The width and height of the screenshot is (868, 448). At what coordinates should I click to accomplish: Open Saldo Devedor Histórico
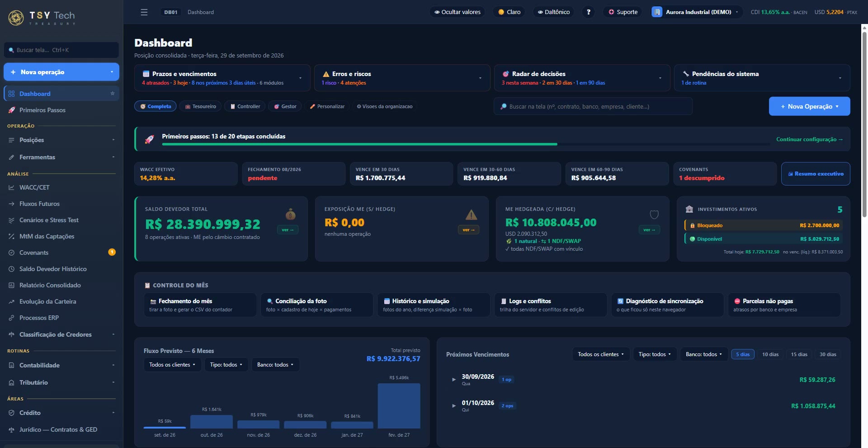[61, 269]
